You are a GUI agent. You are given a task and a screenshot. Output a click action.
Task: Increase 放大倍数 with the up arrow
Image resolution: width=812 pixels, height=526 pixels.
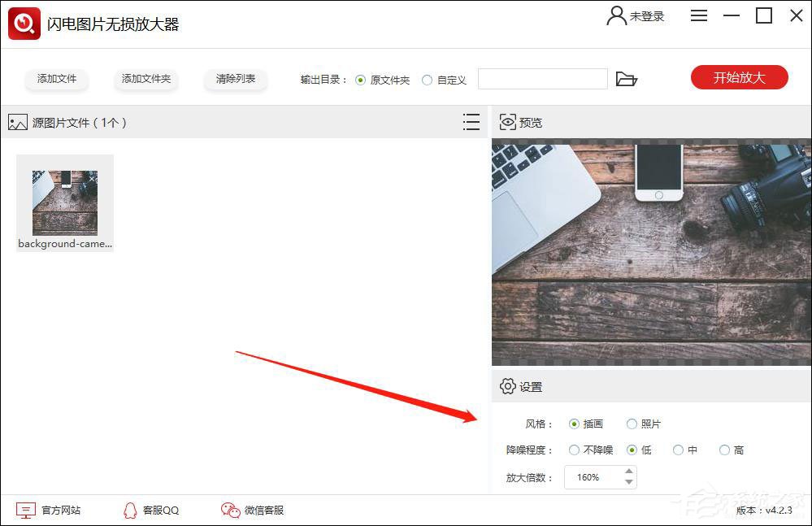[627, 472]
